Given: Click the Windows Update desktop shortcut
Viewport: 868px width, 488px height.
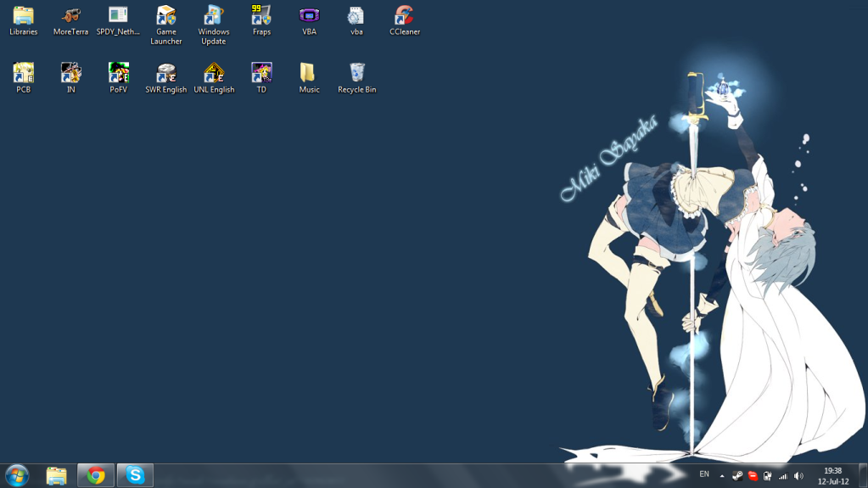Looking at the screenshot, I should (214, 17).
